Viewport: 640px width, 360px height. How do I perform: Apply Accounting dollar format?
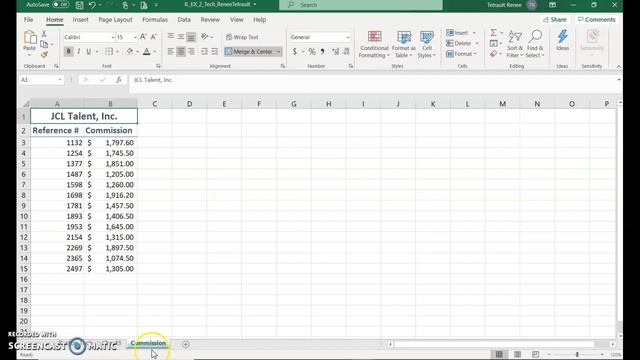click(x=295, y=51)
